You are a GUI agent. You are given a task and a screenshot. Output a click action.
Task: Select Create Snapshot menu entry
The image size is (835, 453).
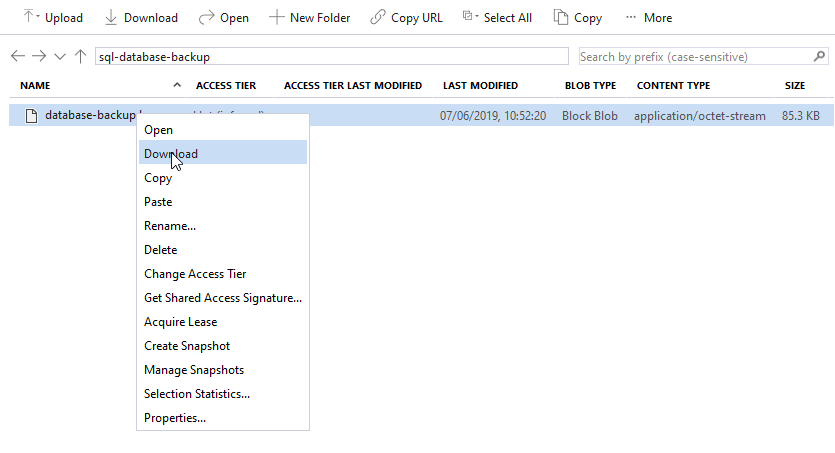223,345
